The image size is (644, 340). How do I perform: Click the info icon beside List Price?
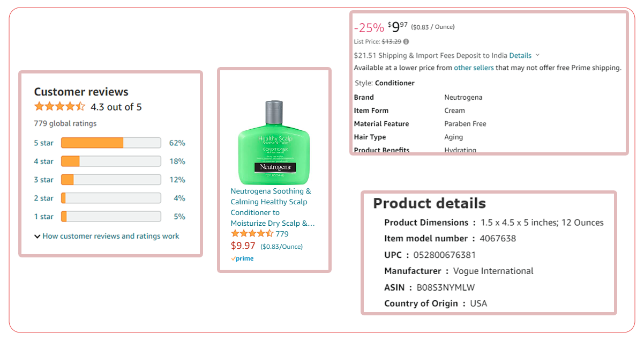pos(406,42)
